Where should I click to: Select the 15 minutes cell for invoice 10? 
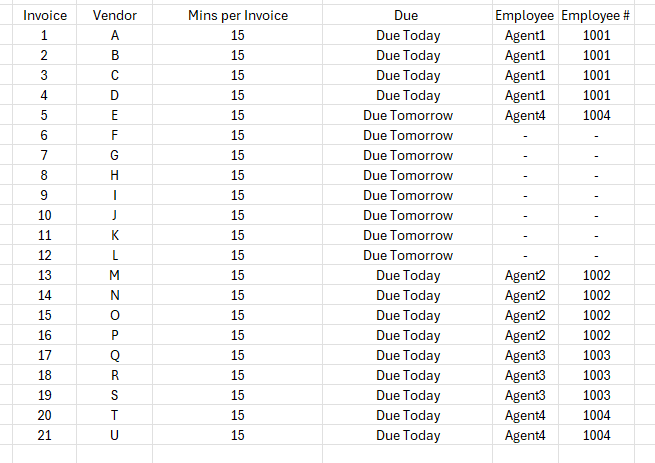(x=238, y=215)
